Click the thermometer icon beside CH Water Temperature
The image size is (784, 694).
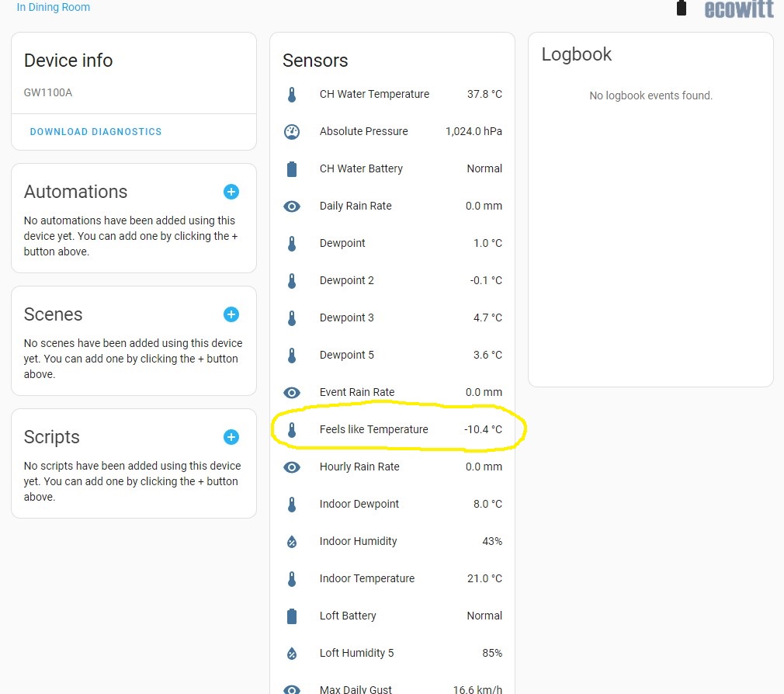[291, 94]
